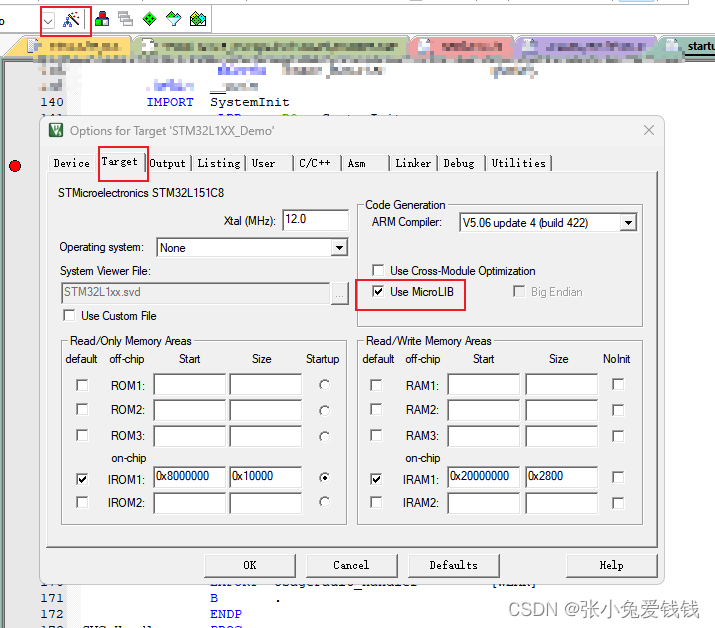Check the ROM1 default checkbox
This screenshot has height=628, width=715.
tap(82, 385)
